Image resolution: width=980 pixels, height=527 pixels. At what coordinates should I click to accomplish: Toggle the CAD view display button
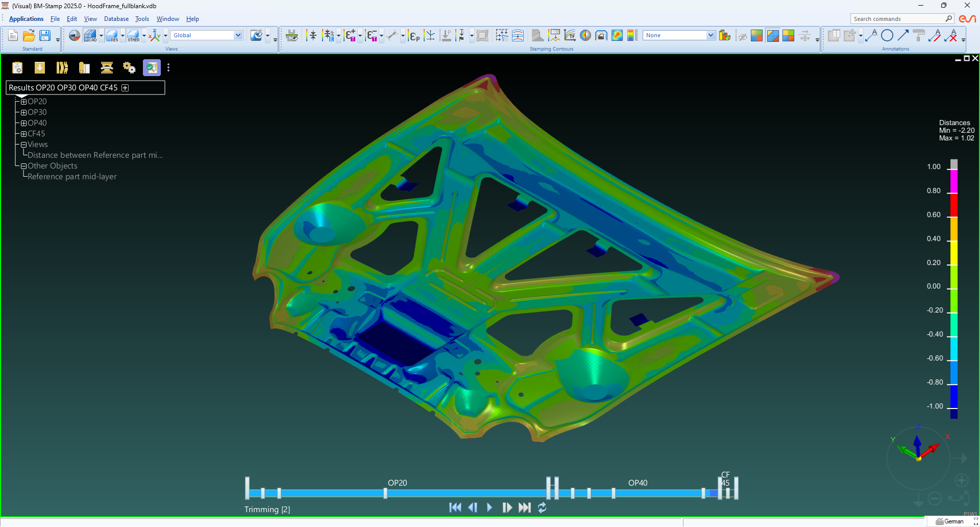pyautogui.click(x=90, y=35)
